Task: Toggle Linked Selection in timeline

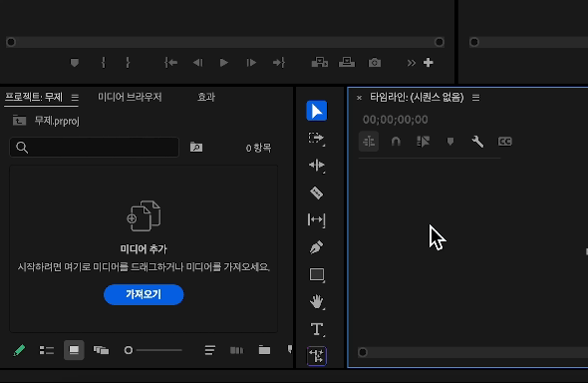Action: pyautogui.click(x=423, y=142)
